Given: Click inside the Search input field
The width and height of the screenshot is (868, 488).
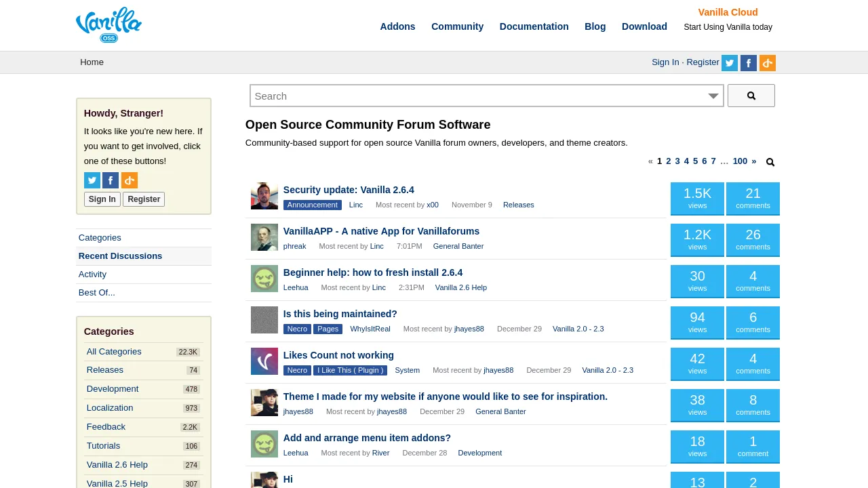Looking at the screenshot, I should (475, 96).
